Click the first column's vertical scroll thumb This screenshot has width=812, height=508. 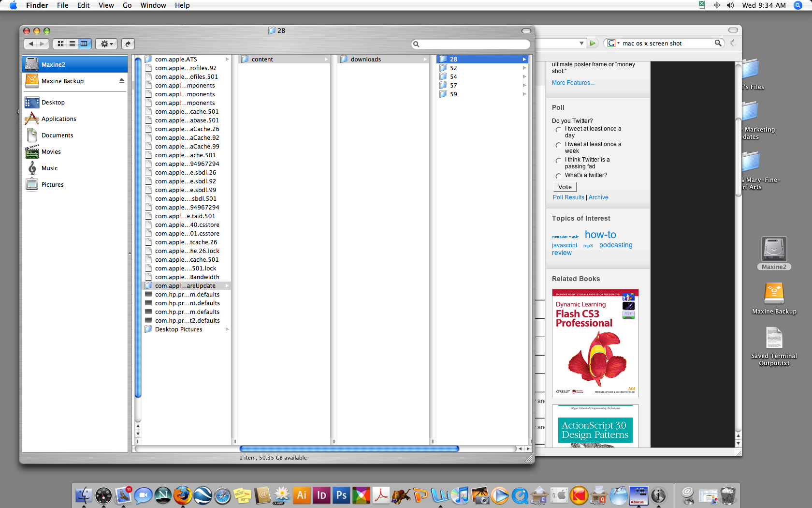(138, 227)
